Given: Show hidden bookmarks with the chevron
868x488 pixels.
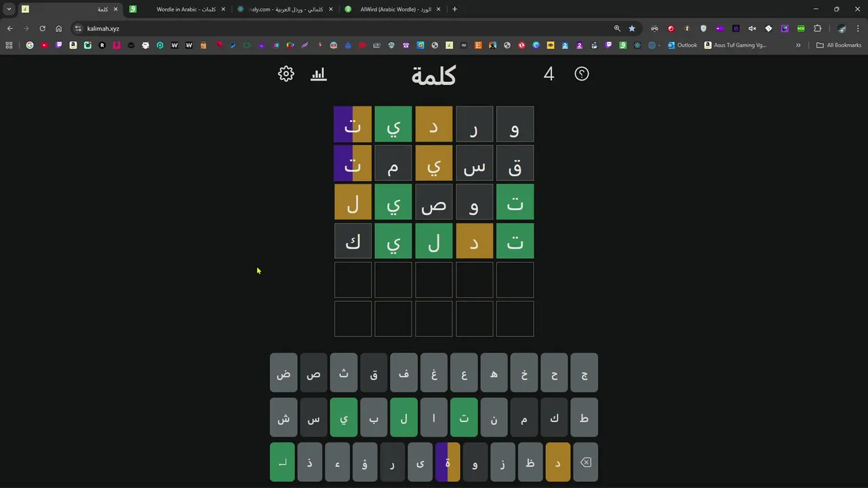Looking at the screenshot, I should (798, 45).
